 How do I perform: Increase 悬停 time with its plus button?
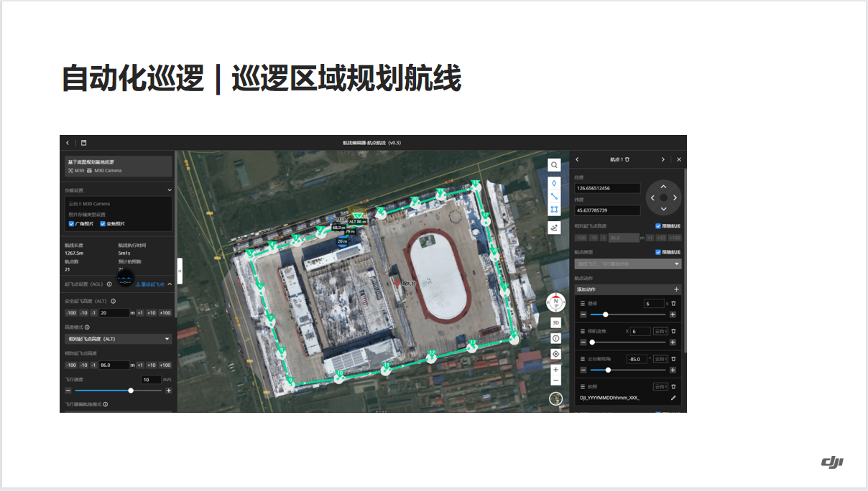[x=673, y=314]
